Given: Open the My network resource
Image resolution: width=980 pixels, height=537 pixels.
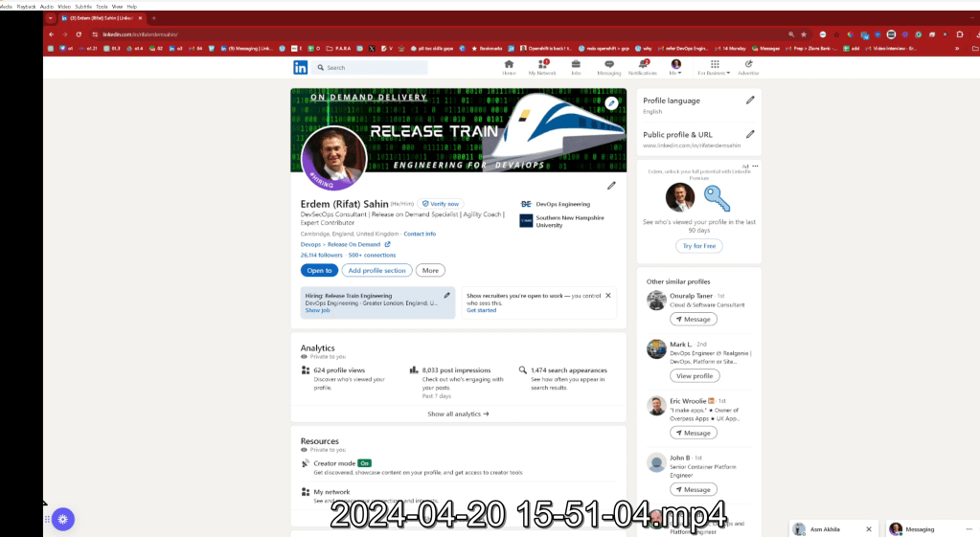Looking at the screenshot, I should (x=331, y=492).
